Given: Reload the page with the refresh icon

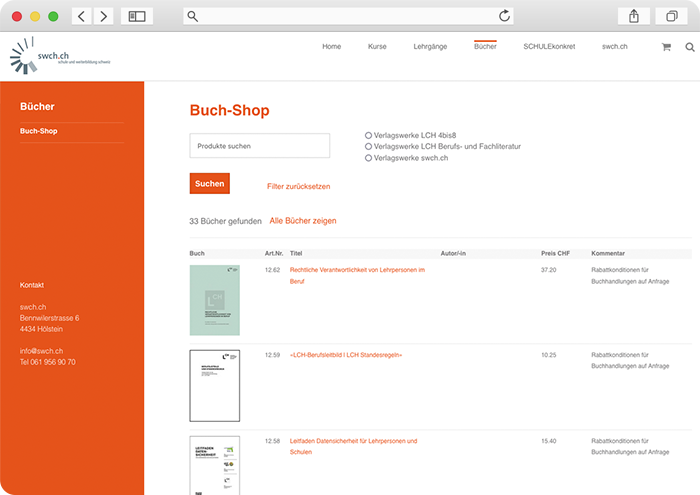Looking at the screenshot, I should coord(504,16).
